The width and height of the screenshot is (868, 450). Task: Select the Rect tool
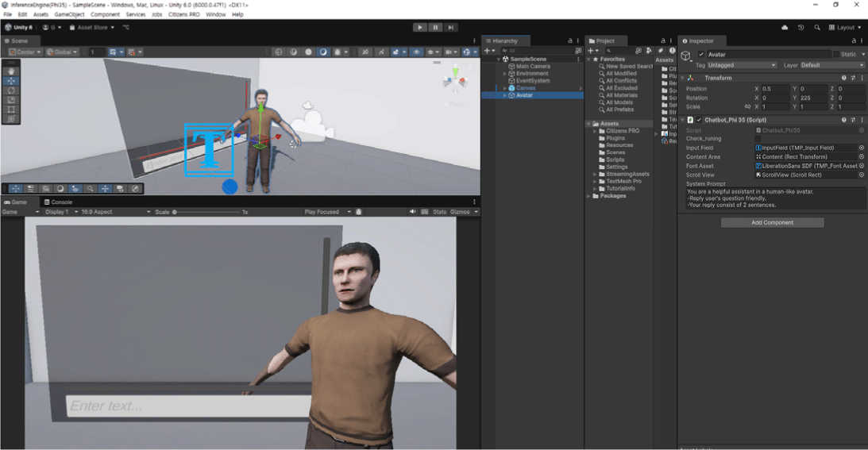point(11,109)
